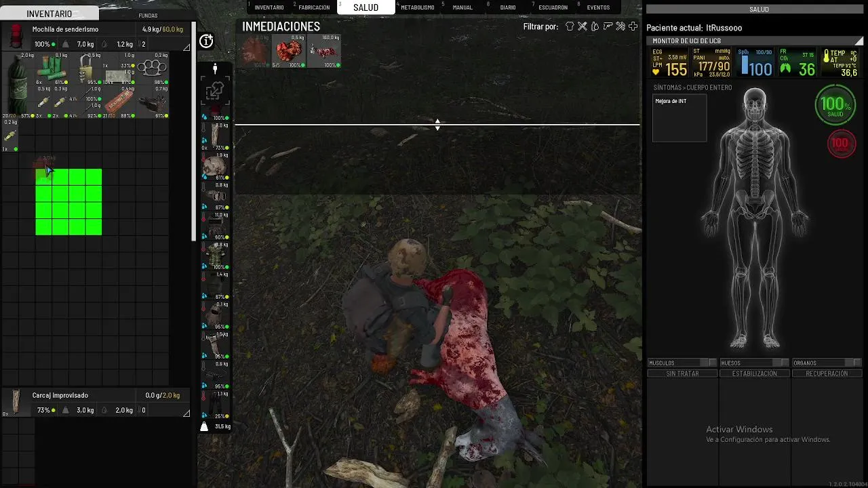Toggle the ORGANOS body layer
The height and width of the screenshot is (488, 868).
pyautogui.click(x=827, y=363)
